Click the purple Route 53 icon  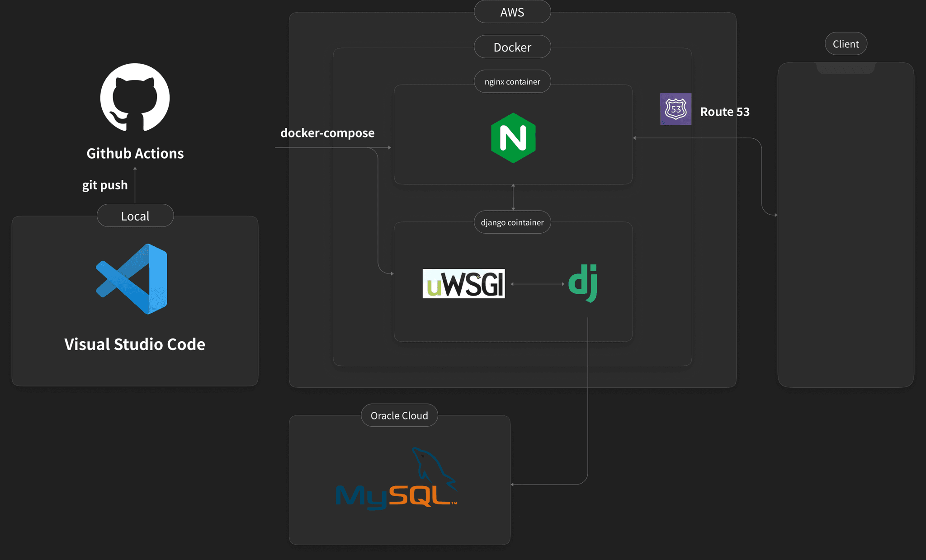676,109
